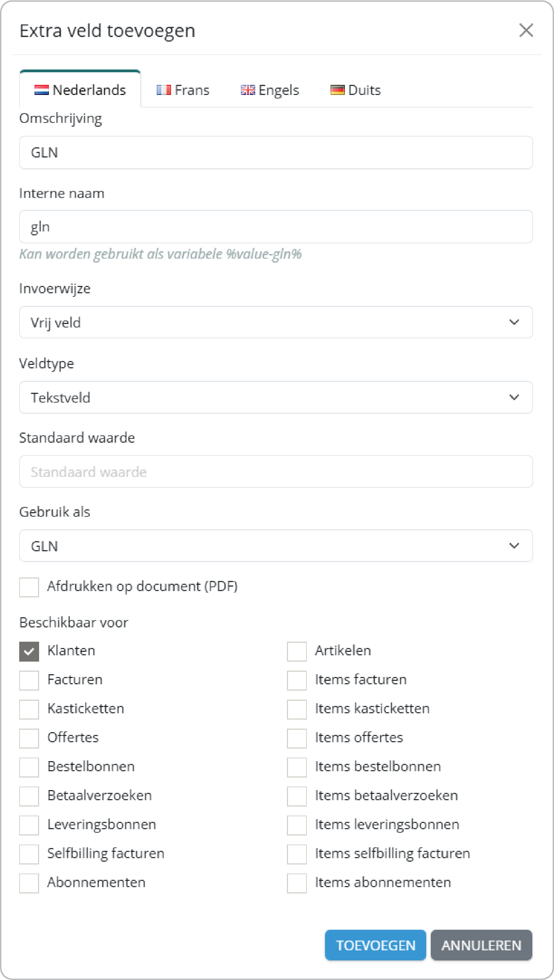Click the Annuleren button
Image resolution: width=554 pixels, height=980 pixels.
tap(481, 945)
